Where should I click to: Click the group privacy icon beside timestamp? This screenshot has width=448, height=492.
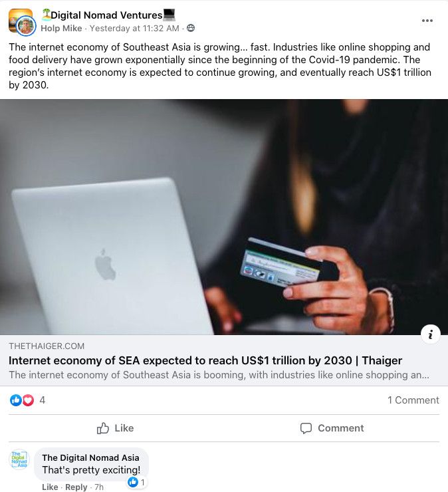click(190, 28)
